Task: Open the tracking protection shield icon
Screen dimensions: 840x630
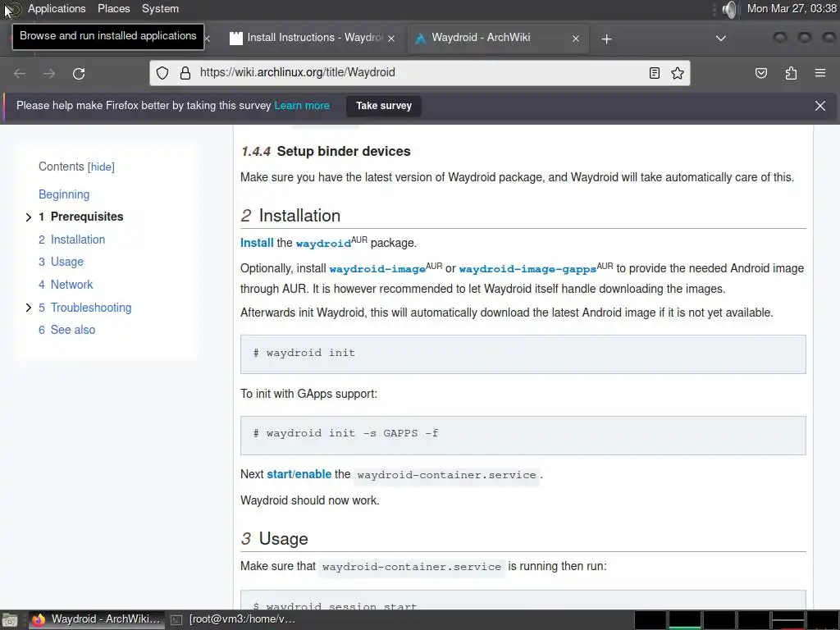Action: coord(162,73)
